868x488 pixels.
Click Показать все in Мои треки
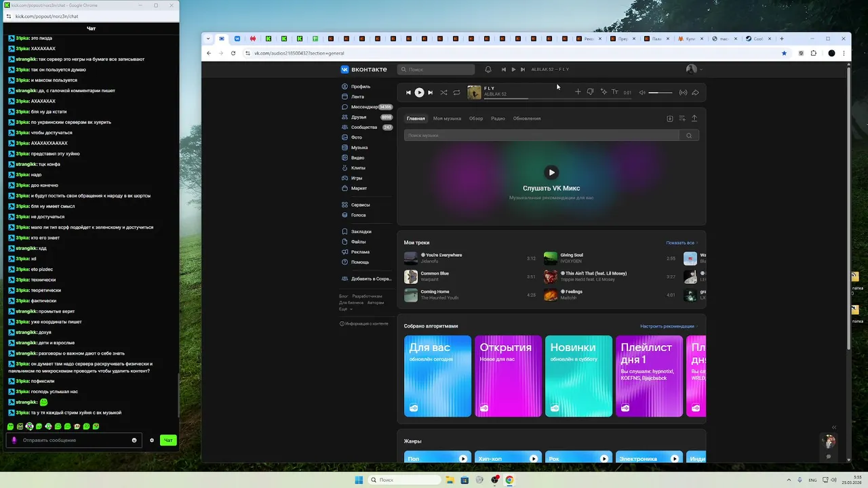pyautogui.click(x=682, y=243)
